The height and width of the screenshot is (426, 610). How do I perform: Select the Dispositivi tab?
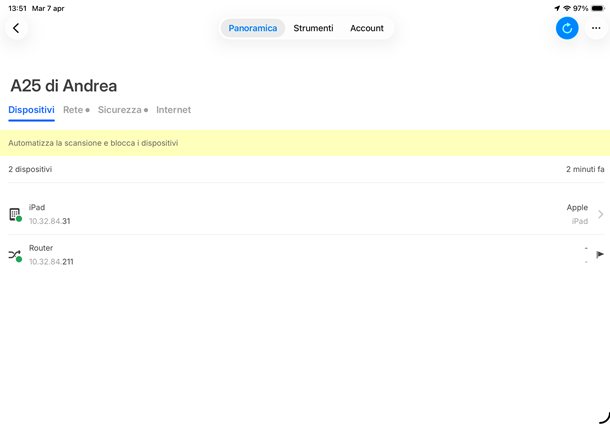pos(31,110)
